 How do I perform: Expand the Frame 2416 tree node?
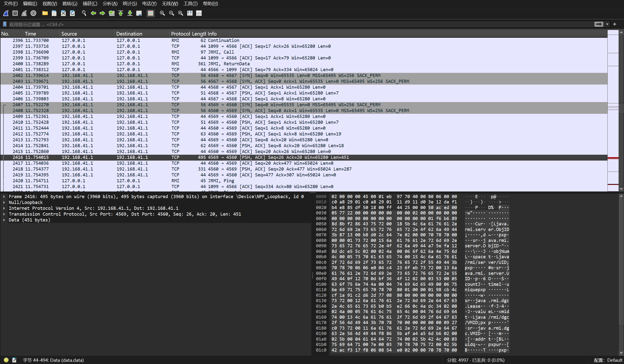(4, 196)
